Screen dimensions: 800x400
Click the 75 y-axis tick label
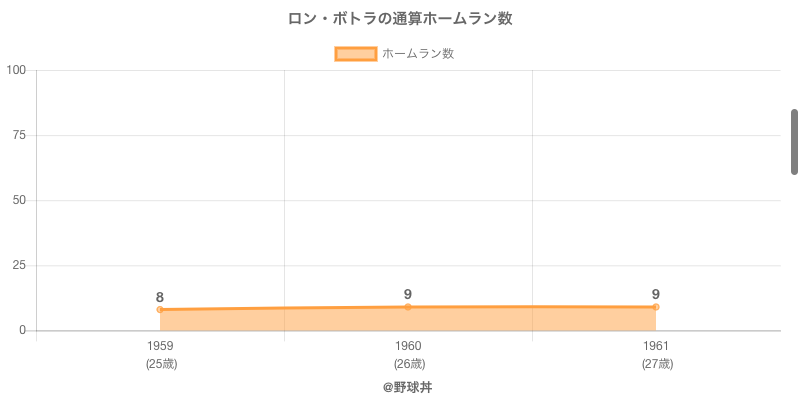coord(19,135)
